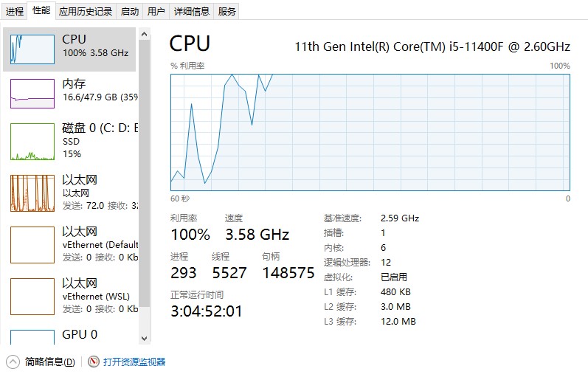The width and height of the screenshot is (588, 380).
Task: Select the CPU mini graph thumbnail
Action: (32, 49)
